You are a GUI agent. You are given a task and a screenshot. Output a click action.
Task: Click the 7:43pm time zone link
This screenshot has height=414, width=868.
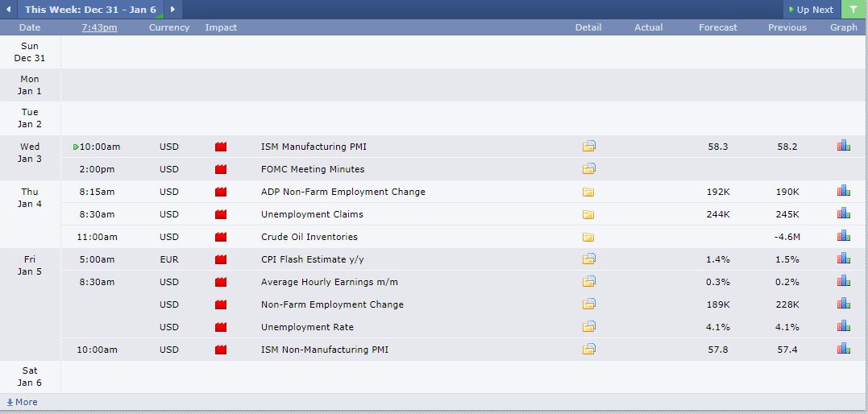pos(99,27)
